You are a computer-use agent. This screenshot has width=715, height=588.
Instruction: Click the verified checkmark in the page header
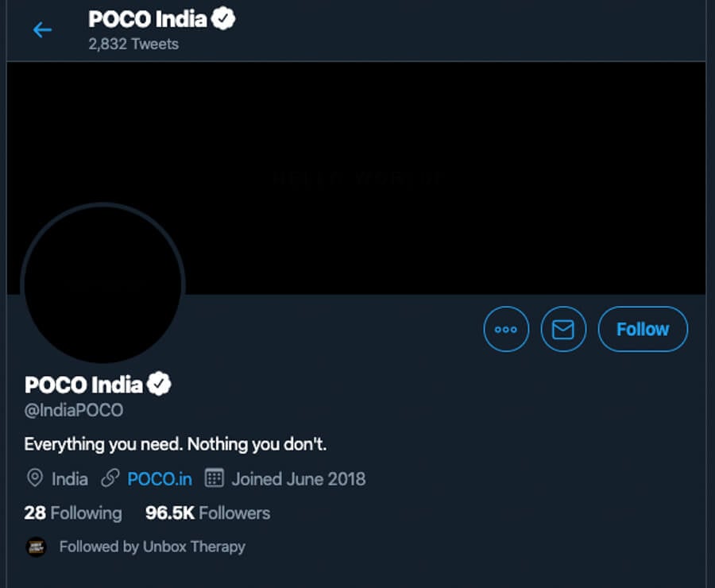tap(225, 18)
